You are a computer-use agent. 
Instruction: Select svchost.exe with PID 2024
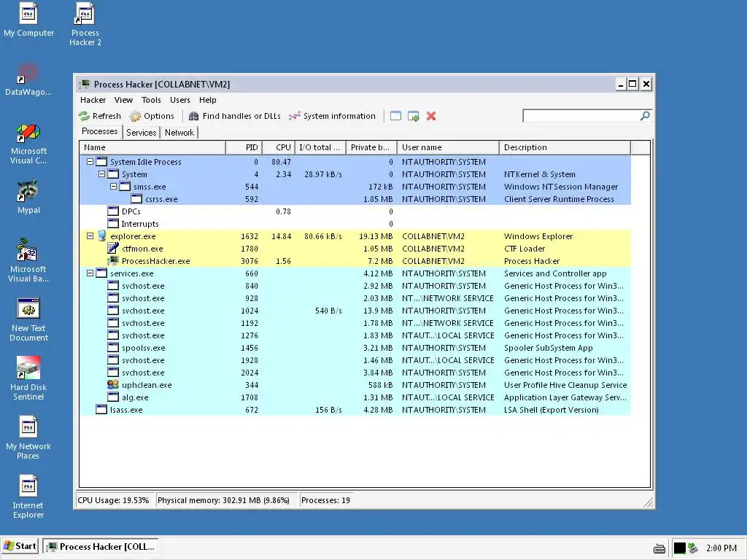[355, 373]
